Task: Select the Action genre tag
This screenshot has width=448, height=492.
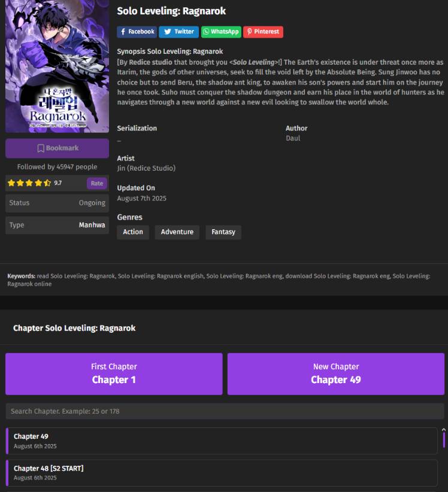Action: (133, 232)
